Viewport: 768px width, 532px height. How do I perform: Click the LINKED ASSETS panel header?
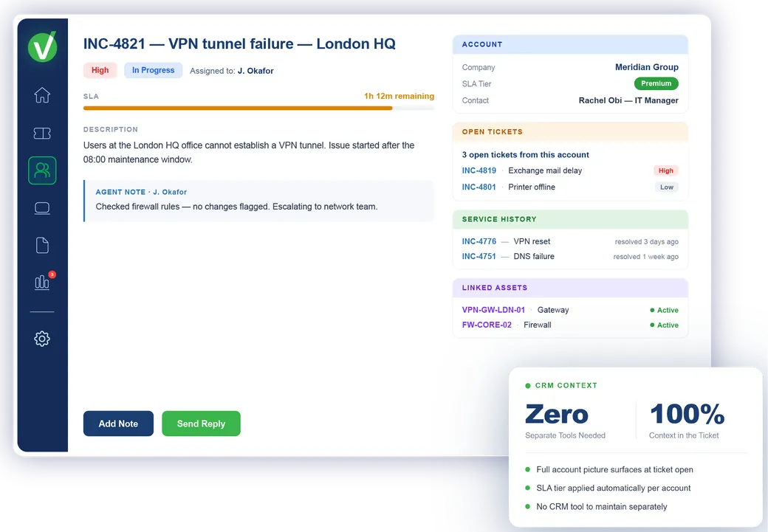coord(570,288)
